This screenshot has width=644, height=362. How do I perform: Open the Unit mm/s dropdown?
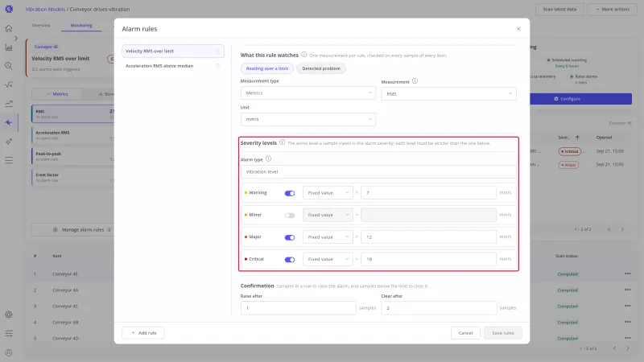pos(308,119)
